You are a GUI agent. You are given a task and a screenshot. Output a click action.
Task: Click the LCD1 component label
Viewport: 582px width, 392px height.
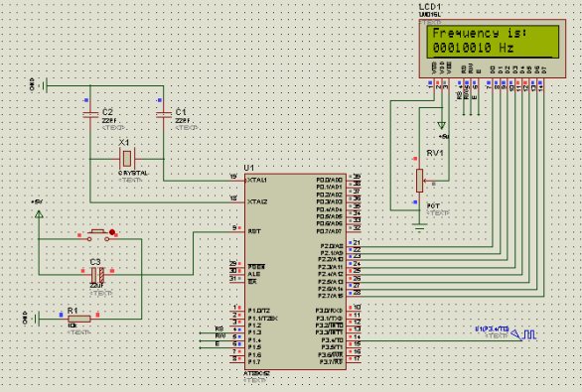point(430,7)
